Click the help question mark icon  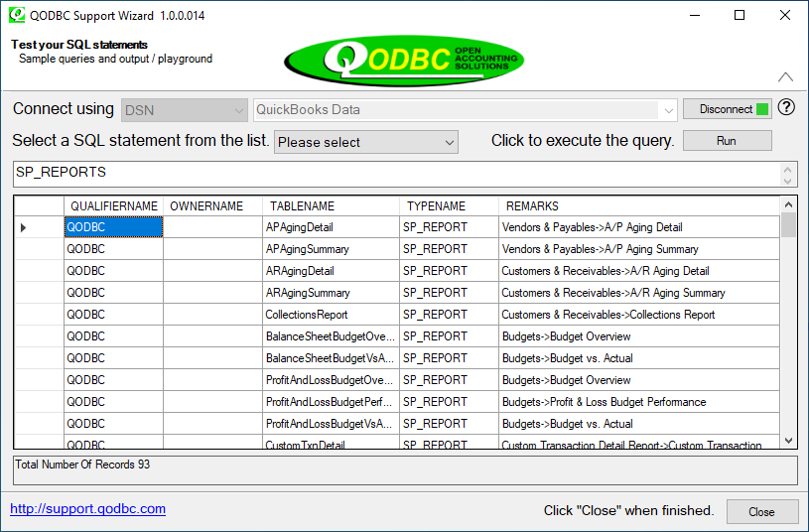tap(786, 107)
